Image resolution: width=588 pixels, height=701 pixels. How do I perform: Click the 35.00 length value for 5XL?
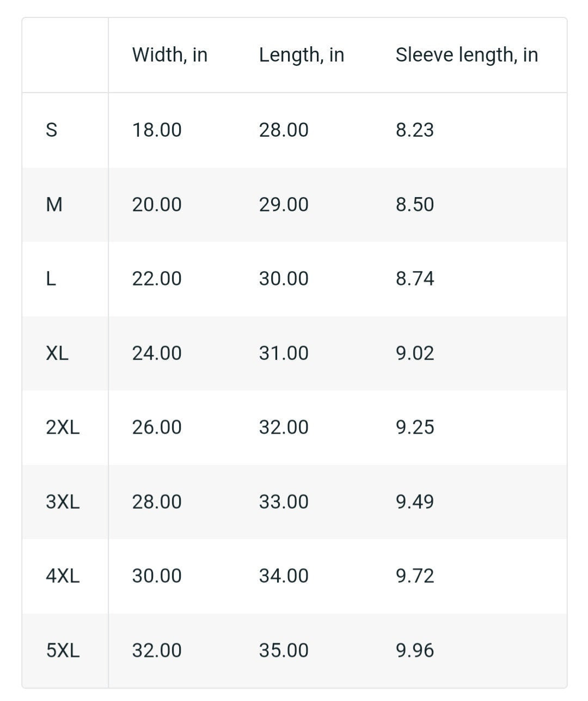tap(284, 650)
